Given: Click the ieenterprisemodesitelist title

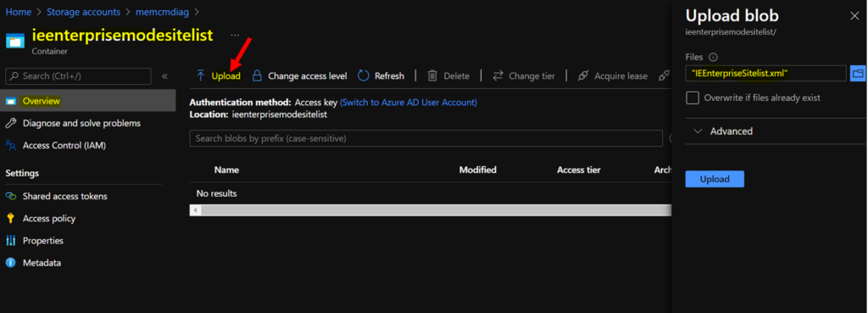Looking at the screenshot, I should coord(122,35).
